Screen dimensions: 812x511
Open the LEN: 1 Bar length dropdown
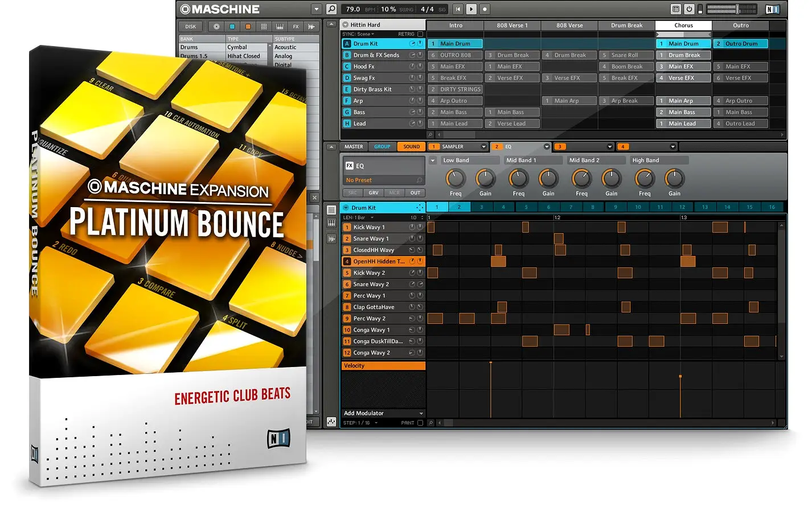359,218
